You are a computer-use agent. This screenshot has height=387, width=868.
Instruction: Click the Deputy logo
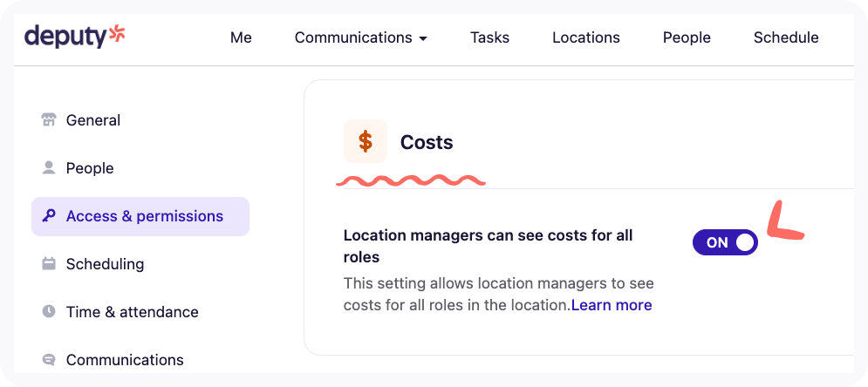point(76,37)
